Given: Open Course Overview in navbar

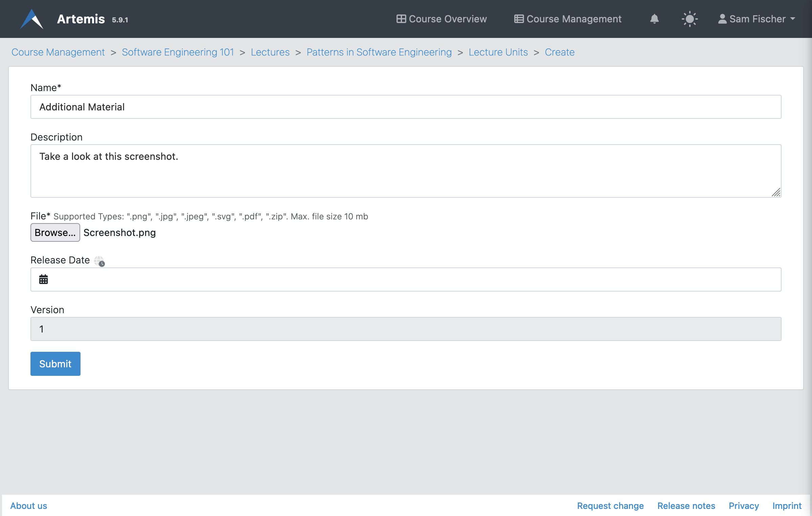Looking at the screenshot, I should click(x=442, y=19).
